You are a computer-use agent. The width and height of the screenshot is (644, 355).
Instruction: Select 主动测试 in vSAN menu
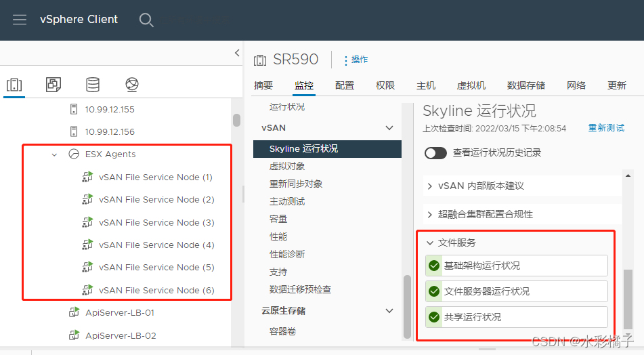(x=287, y=201)
